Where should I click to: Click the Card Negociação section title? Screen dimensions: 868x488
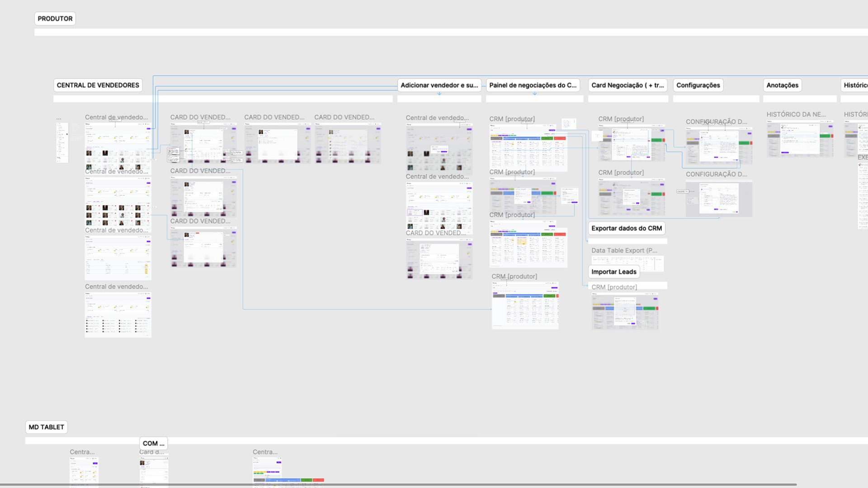[x=627, y=85]
